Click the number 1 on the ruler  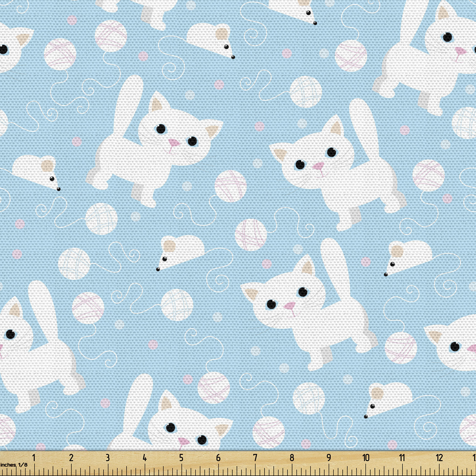click(34, 458)
